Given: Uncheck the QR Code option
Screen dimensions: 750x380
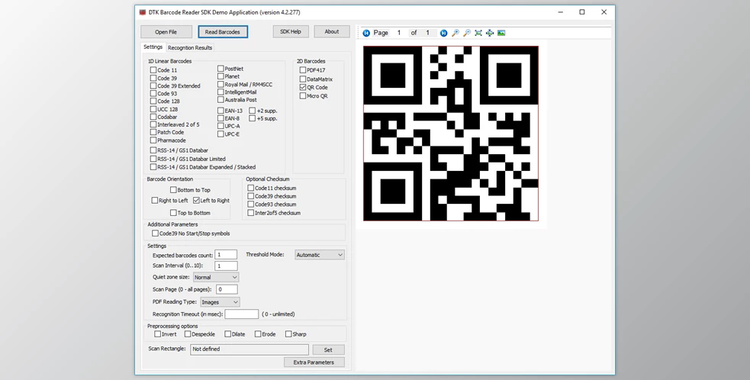Looking at the screenshot, I should 303,88.
